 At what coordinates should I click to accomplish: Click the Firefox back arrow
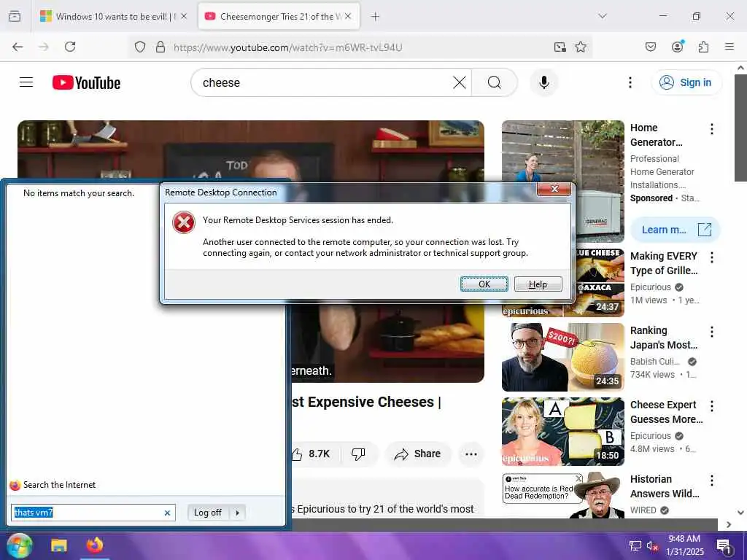pyautogui.click(x=18, y=47)
